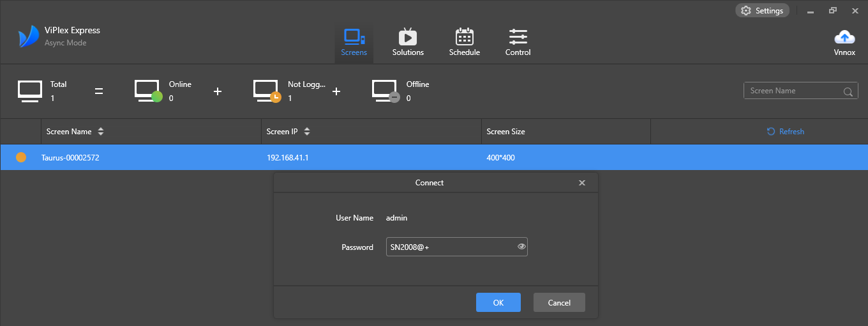Image resolution: width=868 pixels, height=326 pixels.
Task: Click the 400*400 screen size cell
Action: click(501, 157)
